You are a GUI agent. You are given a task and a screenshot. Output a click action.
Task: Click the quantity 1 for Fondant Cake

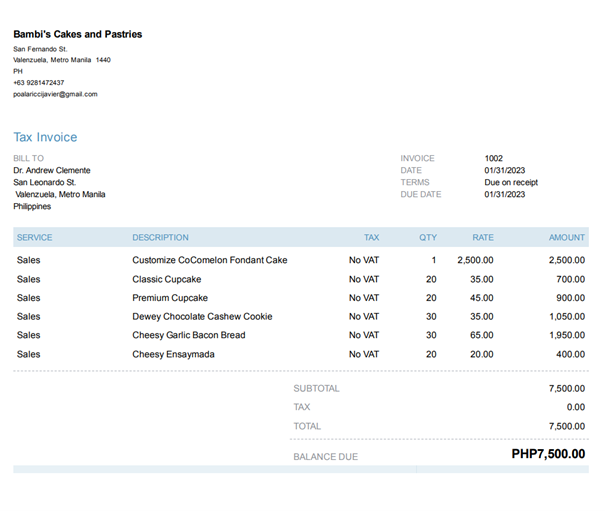click(x=434, y=260)
